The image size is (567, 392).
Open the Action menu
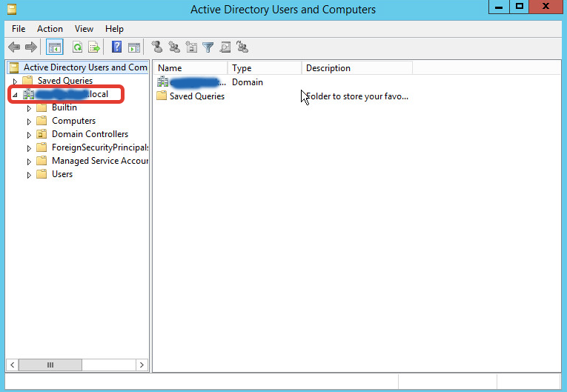coord(50,29)
